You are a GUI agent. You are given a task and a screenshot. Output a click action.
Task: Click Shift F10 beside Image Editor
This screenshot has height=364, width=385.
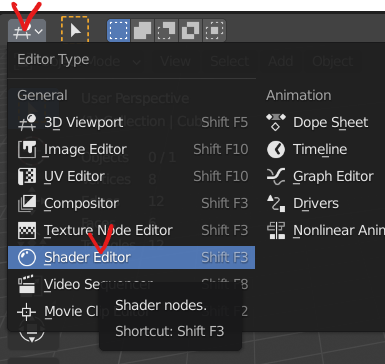221,149
